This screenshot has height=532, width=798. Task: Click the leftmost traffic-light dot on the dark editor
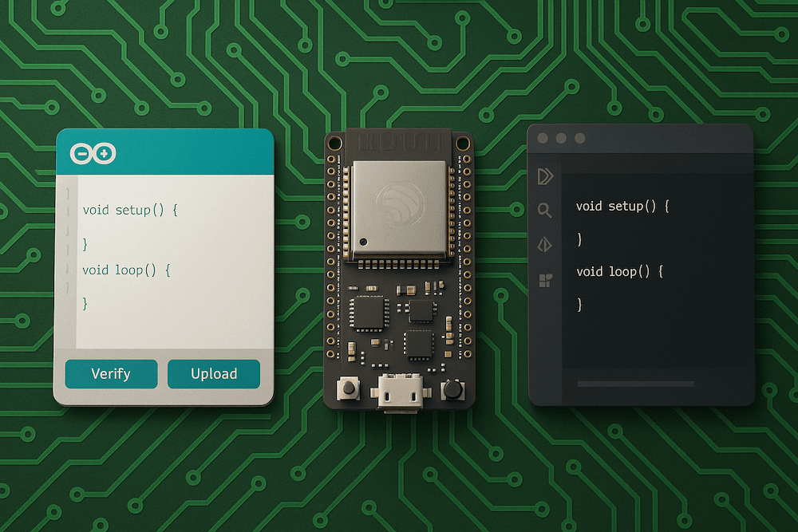542,137
